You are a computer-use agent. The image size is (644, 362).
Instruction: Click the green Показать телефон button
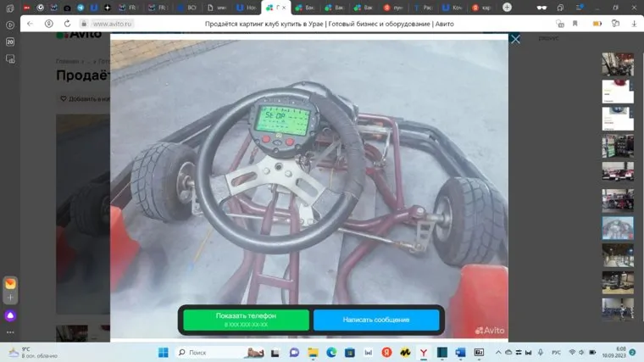click(245, 320)
